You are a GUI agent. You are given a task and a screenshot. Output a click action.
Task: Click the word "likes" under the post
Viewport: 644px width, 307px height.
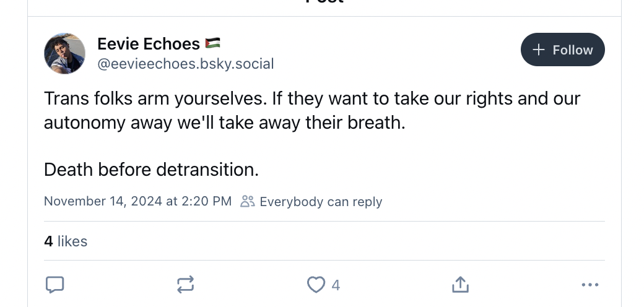pos(72,241)
